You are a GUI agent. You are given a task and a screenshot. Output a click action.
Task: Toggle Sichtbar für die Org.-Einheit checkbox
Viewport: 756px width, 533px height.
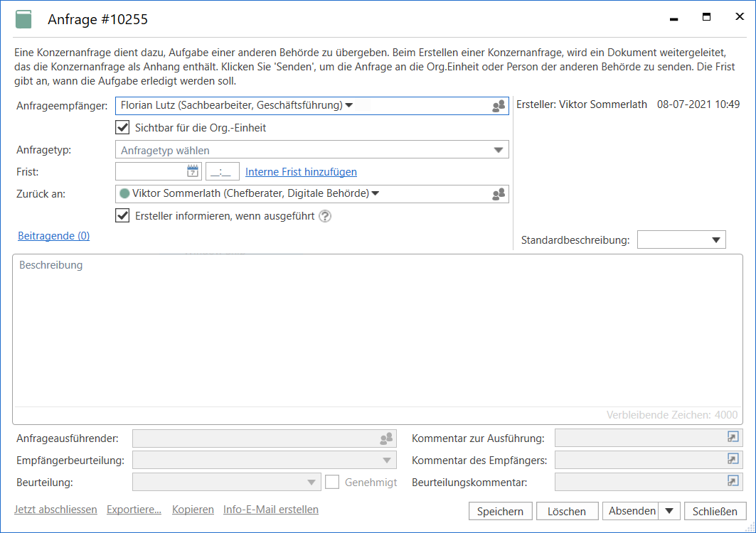[122, 128]
